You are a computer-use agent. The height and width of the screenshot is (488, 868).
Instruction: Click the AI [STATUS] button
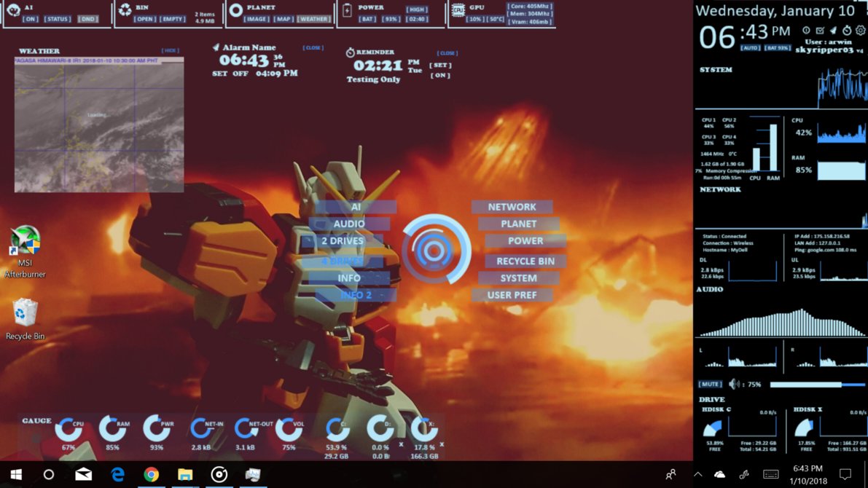pos(58,19)
